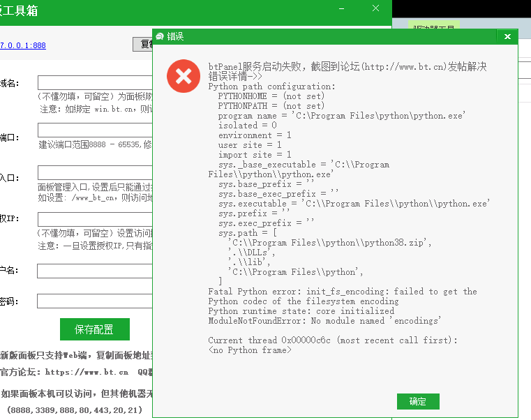Focus the 用户名 input field

(x=95, y=271)
